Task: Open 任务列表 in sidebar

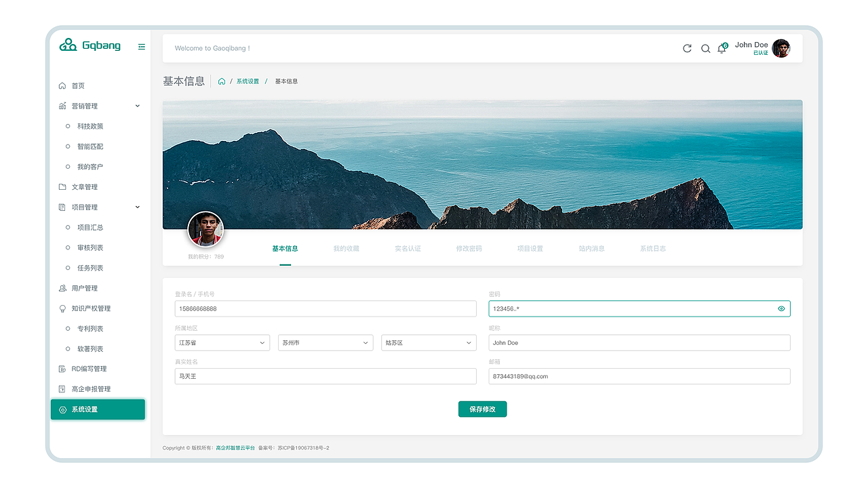Action: (90, 268)
